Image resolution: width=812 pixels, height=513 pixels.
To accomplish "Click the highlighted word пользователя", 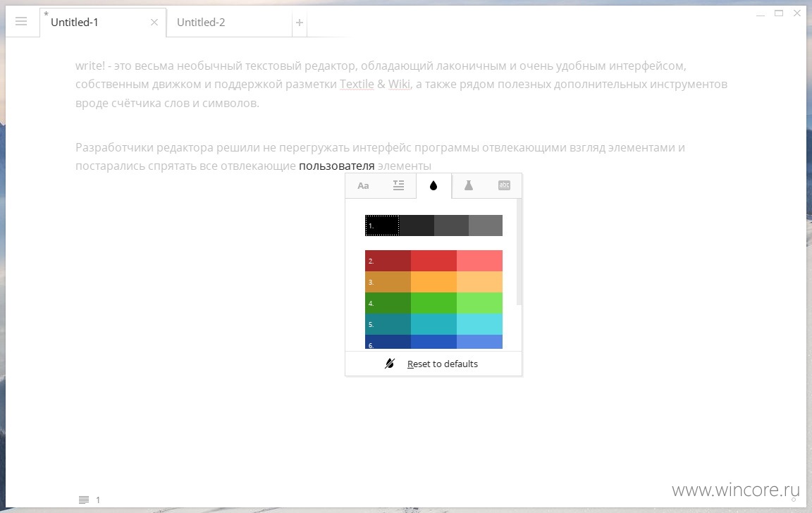I will tap(337, 166).
